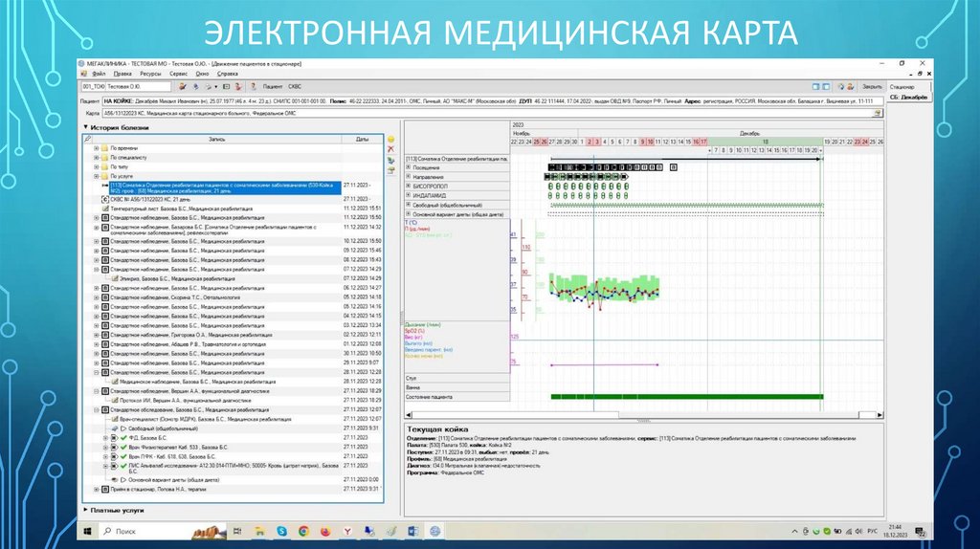Open the Сервис menu
980x549 pixels.
coord(178,73)
